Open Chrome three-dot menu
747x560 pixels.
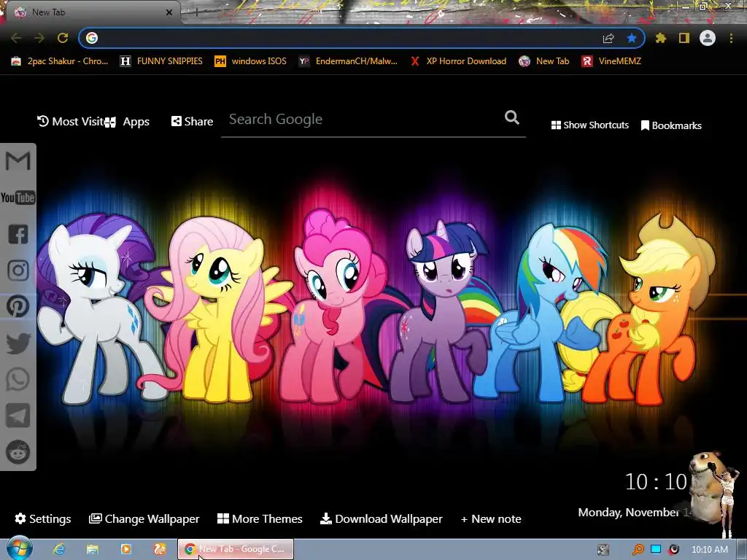(731, 38)
